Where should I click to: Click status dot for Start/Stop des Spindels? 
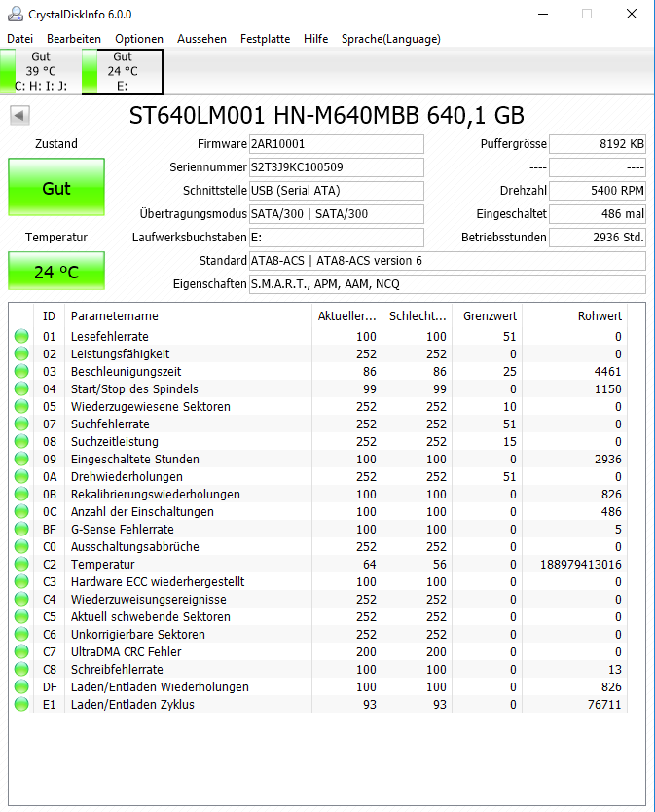pos(21,388)
